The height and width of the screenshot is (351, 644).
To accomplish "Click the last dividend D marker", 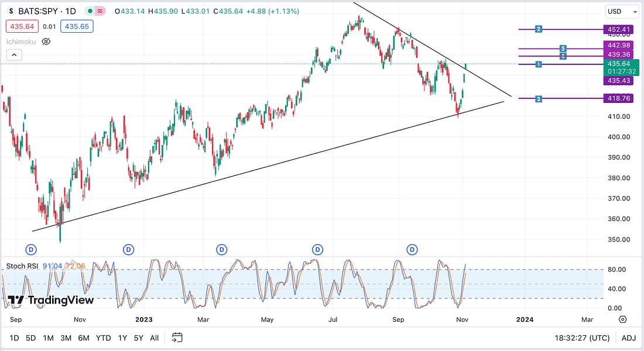I will [413, 250].
